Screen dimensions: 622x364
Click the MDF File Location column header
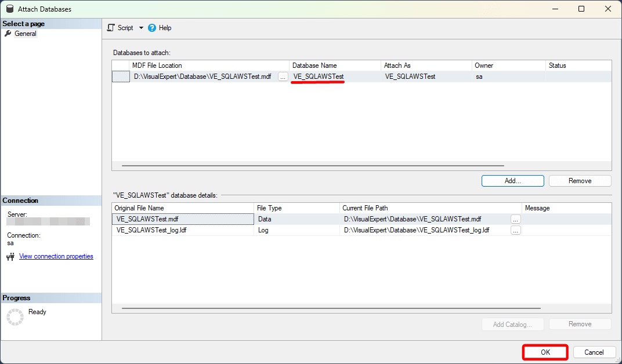[x=209, y=65]
